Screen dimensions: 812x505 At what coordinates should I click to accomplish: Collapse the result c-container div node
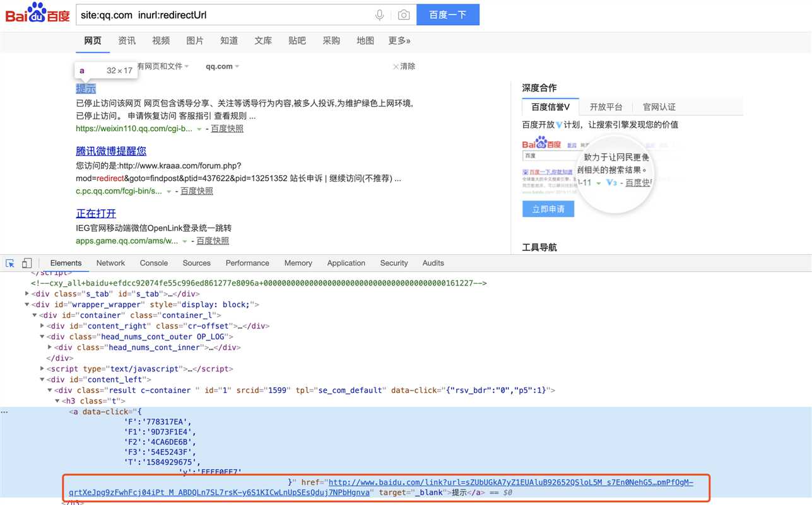[x=50, y=390]
